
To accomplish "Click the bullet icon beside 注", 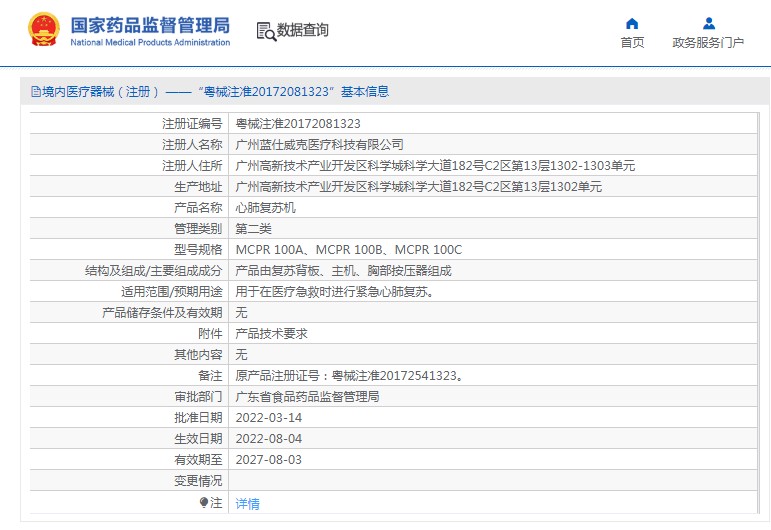I will point(204,502).
